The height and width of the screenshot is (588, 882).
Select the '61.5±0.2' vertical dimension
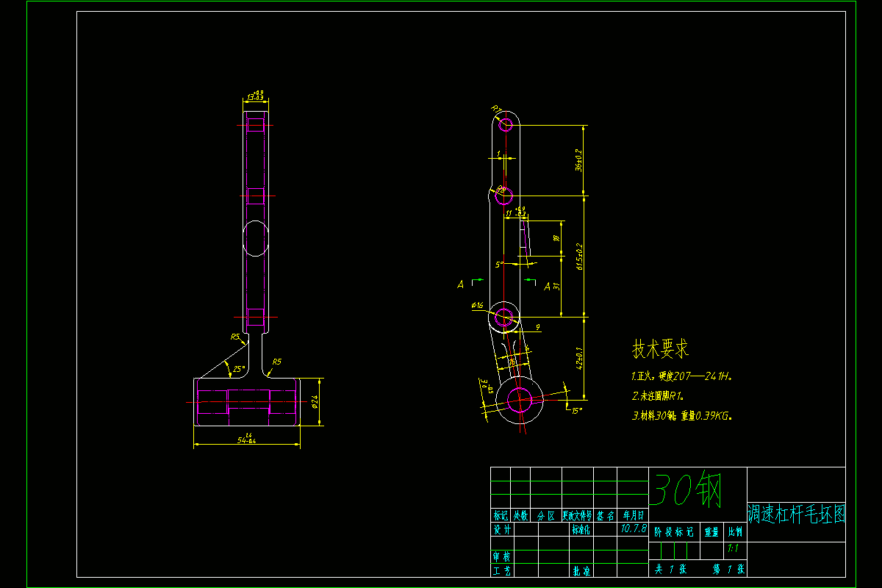578,256
